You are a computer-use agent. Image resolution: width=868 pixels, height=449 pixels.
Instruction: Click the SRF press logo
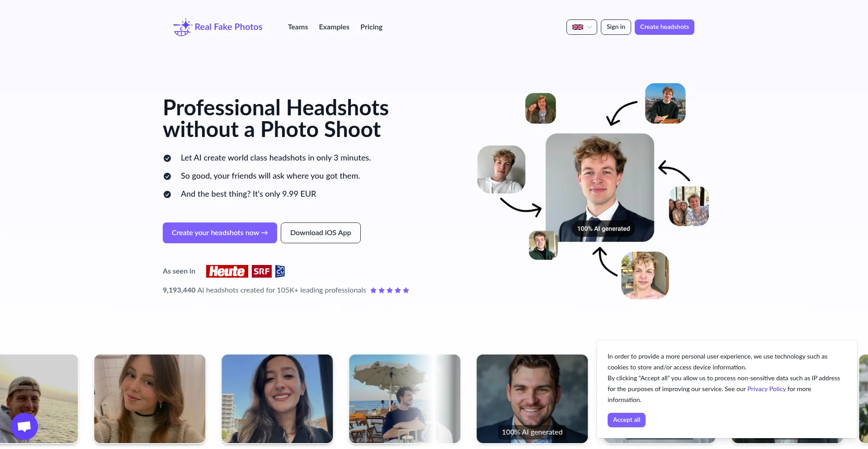click(262, 271)
